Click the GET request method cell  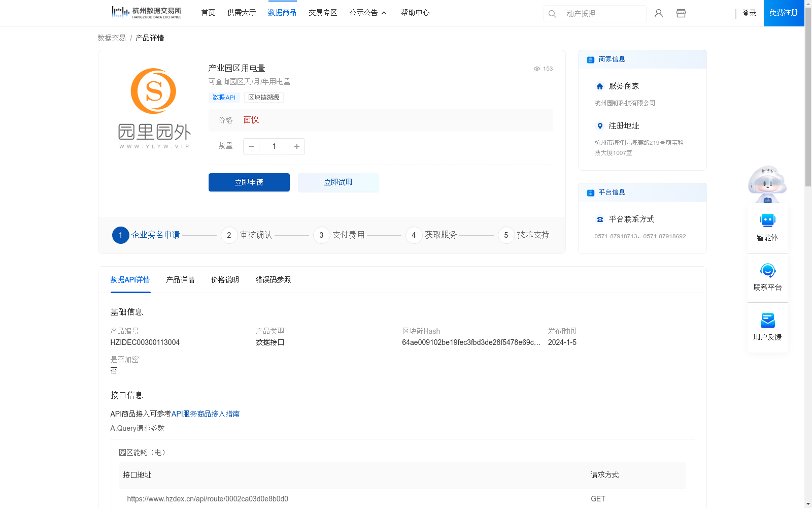click(x=598, y=499)
